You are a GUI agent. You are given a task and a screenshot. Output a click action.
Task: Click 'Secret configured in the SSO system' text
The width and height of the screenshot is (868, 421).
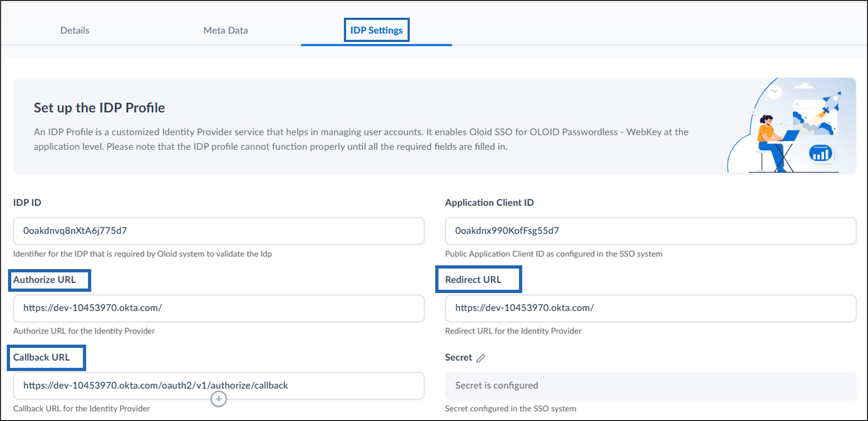(511, 408)
